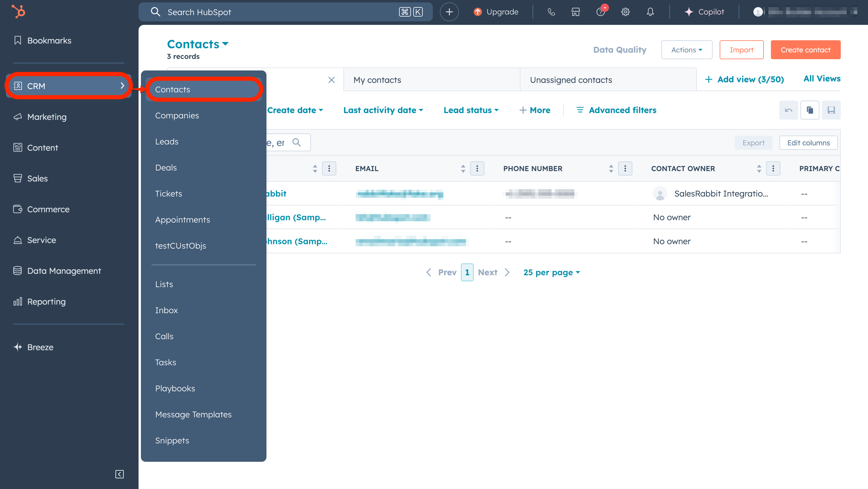This screenshot has height=489, width=868.
Task: Expand the Last activity date filter
Action: [x=383, y=110]
